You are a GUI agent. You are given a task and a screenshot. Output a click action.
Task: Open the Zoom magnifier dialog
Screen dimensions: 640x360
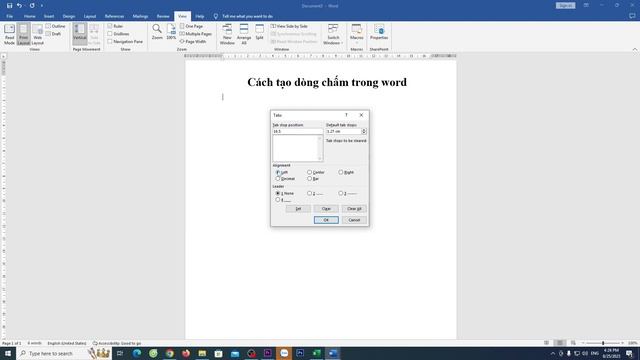[157, 32]
